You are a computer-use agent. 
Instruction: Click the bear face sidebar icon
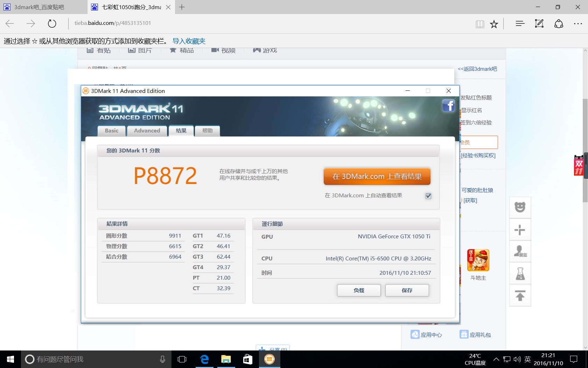coord(520,207)
